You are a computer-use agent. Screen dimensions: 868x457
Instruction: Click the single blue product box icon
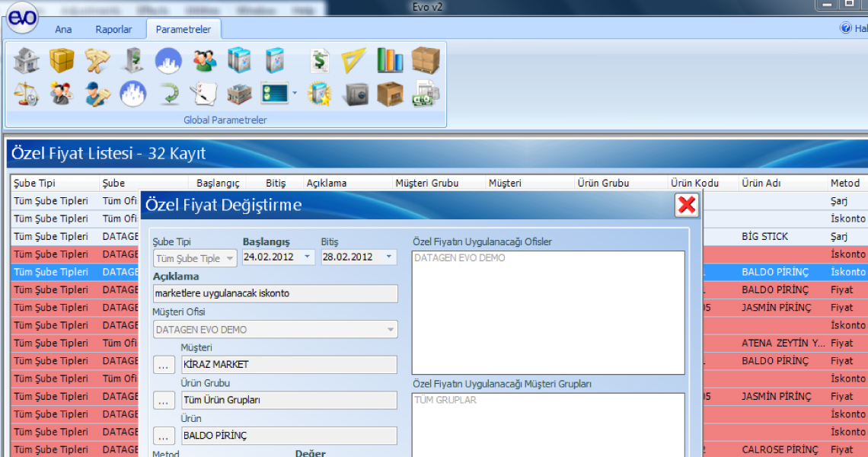coord(275,60)
